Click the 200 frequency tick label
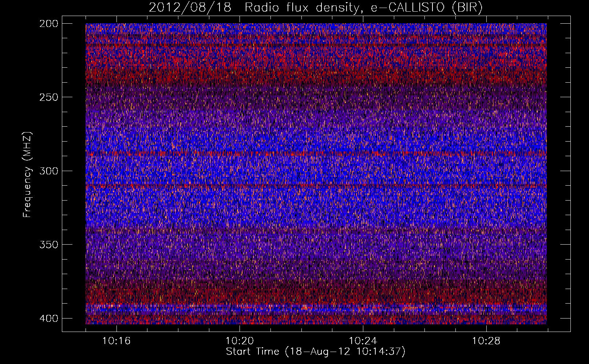This screenshot has width=589, height=364. (x=49, y=23)
